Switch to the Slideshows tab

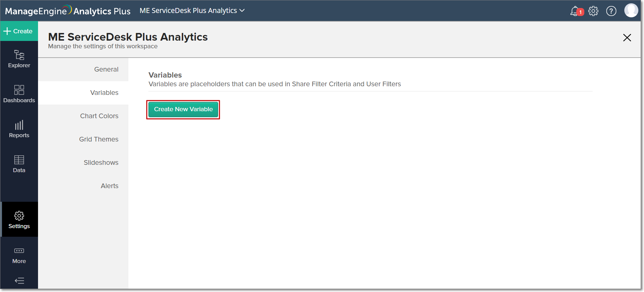(101, 162)
